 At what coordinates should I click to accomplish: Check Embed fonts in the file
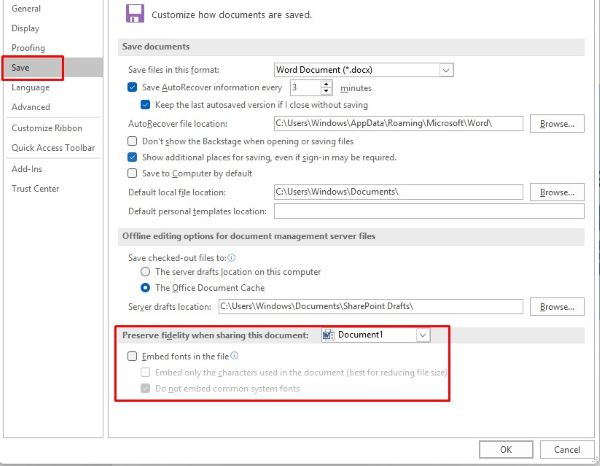tap(132, 356)
